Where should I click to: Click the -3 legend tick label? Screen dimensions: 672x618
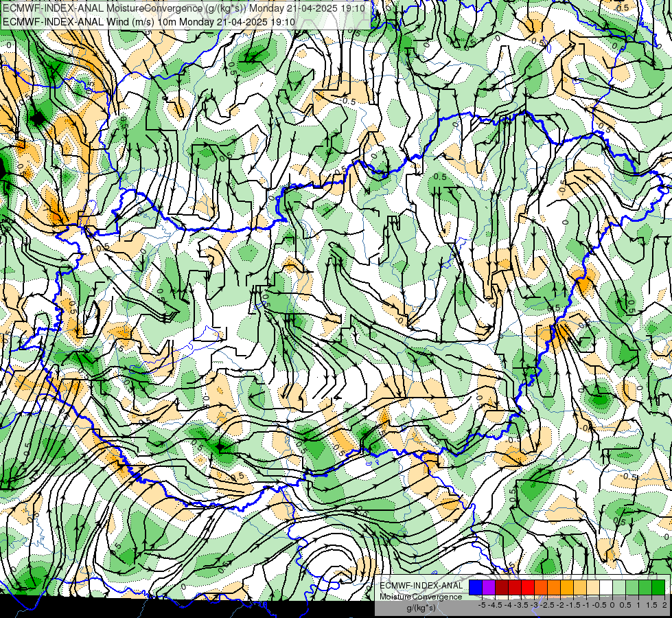point(535,605)
